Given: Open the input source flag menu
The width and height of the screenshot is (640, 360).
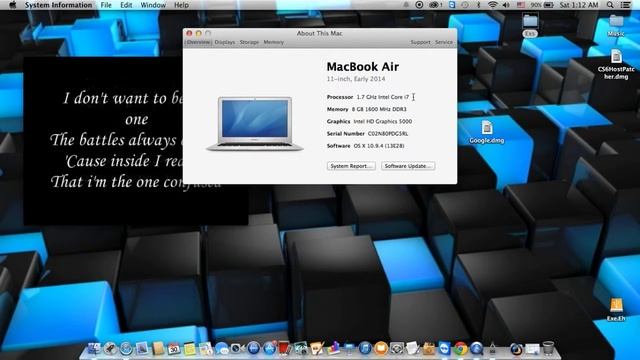Looking at the screenshot, I should tap(521, 5).
